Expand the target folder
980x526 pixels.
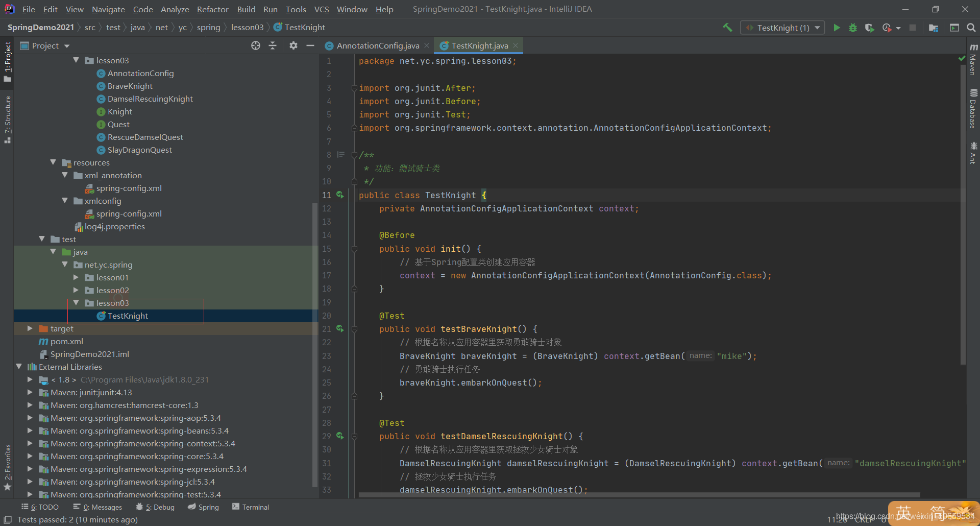[x=30, y=328]
